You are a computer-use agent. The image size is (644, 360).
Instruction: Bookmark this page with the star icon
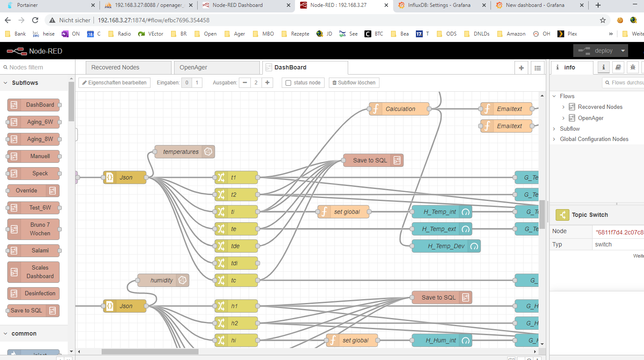pos(602,20)
